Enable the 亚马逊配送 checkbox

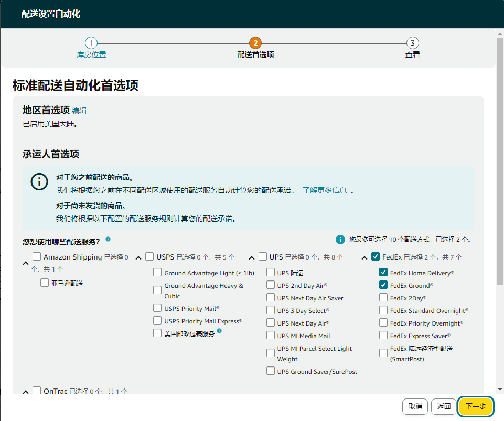[45, 283]
